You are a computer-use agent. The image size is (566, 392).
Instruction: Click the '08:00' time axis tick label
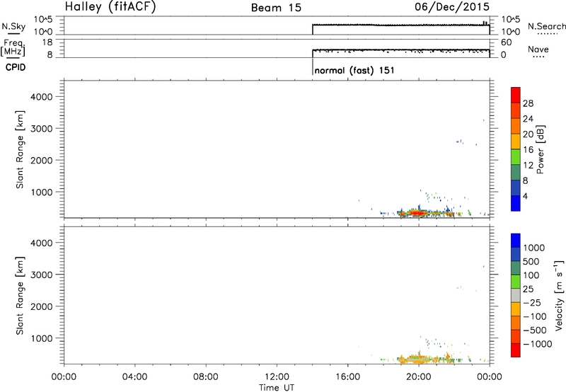click(x=206, y=377)
